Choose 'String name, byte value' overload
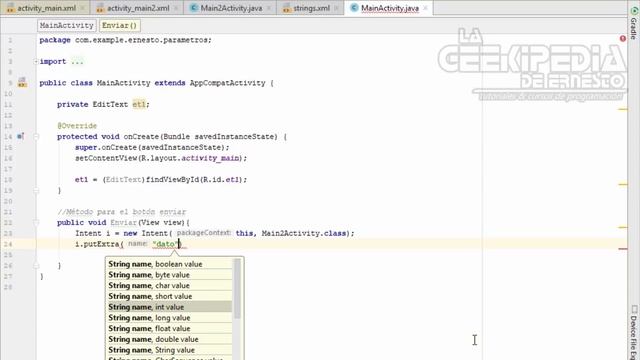640x360 pixels. point(170,275)
